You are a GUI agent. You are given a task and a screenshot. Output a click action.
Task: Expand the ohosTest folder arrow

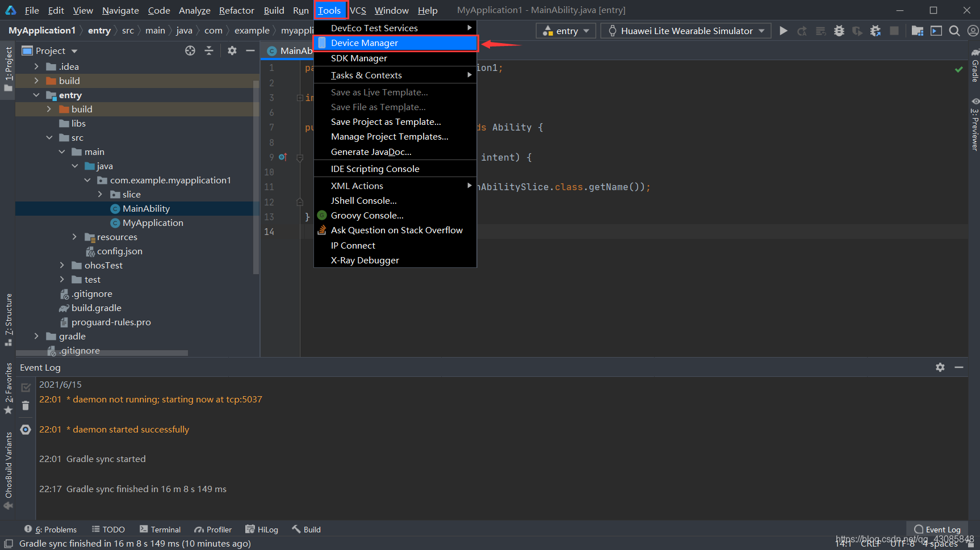(62, 265)
